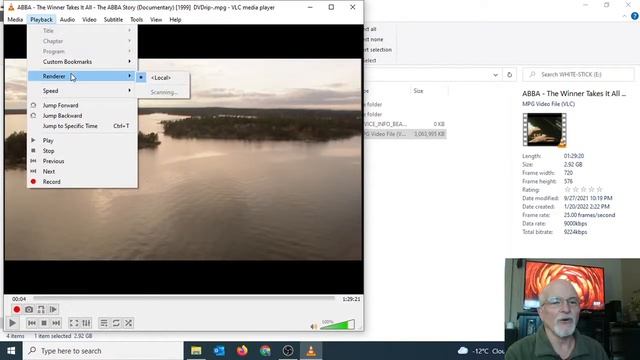This screenshot has width=640, height=360.
Task: Expand the Renderer submenu entry
Action: point(82,76)
